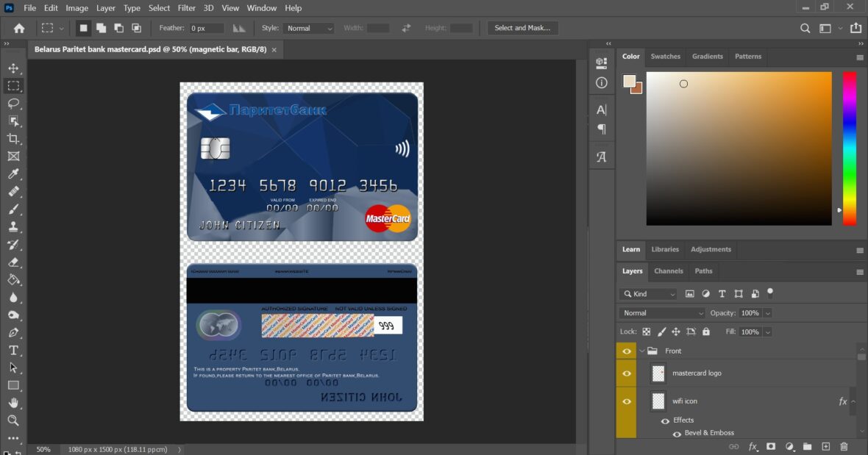Select the Clone Stamp tool
The height and width of the screenshot is (455, 868).
14,227
